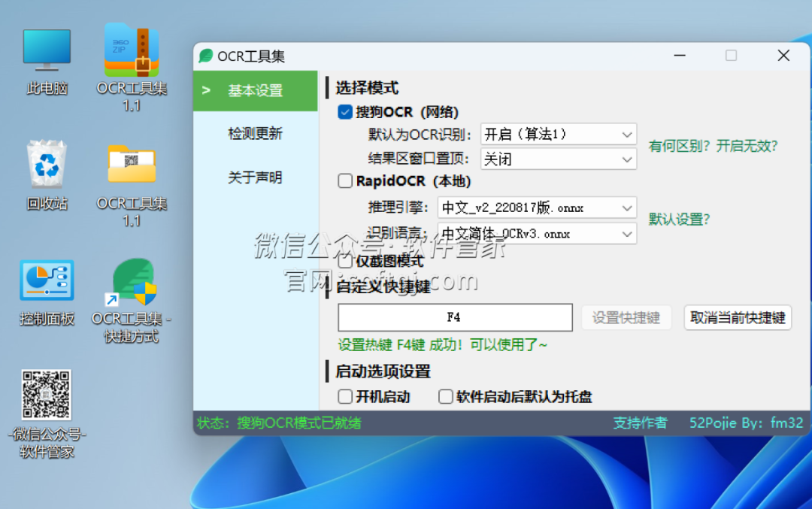Expand the 推理引擎 model dropdown
The image size is (812, 509).
click(537, 208)
